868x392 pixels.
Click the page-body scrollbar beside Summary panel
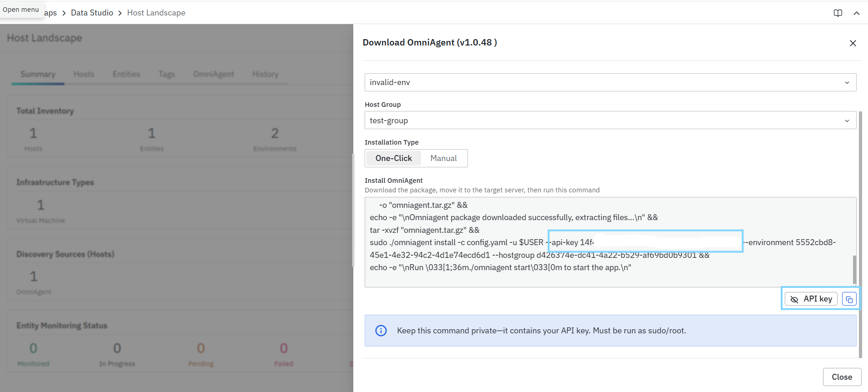(352, 210)
